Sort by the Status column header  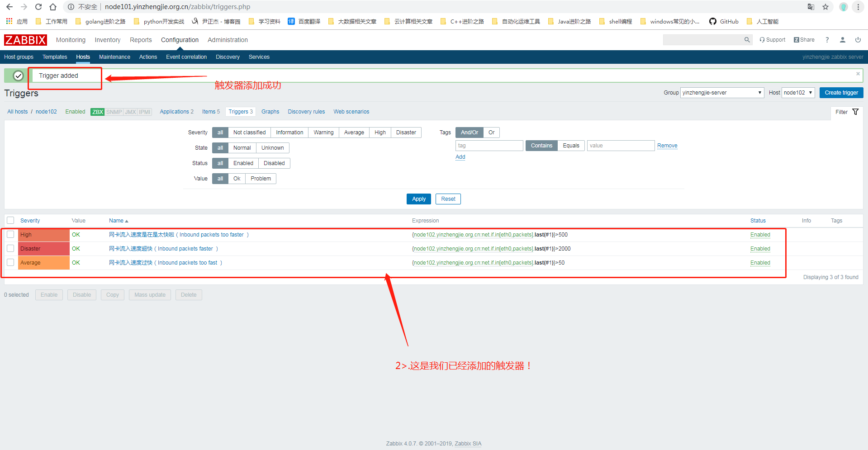[758, 221]
